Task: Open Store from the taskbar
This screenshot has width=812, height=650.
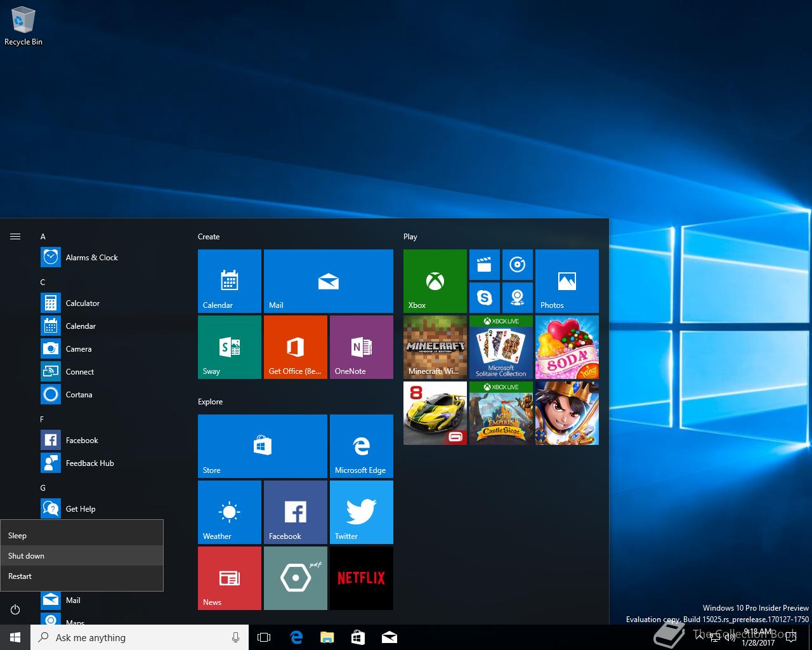Action: 358,637
